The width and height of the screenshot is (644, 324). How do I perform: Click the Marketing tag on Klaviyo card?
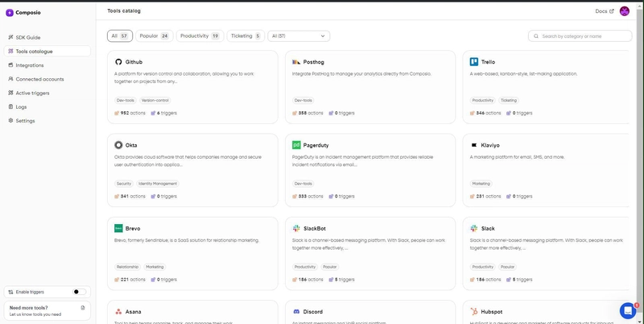point(481,184)
